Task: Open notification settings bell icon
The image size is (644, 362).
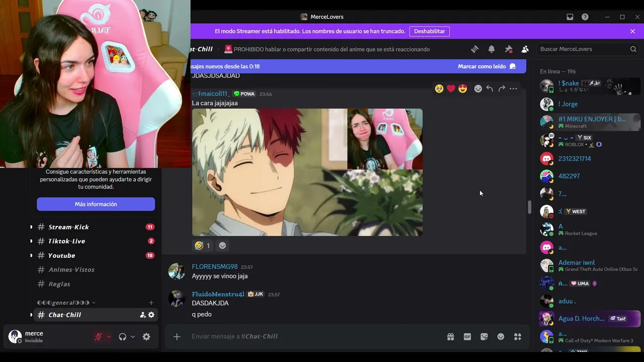Action: 492,49
